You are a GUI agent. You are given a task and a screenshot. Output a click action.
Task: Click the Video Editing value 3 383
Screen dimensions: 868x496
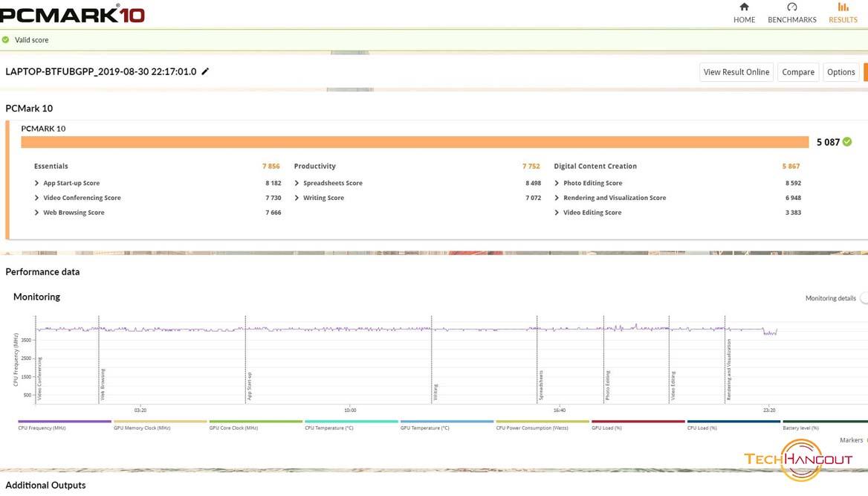[793, 212]
